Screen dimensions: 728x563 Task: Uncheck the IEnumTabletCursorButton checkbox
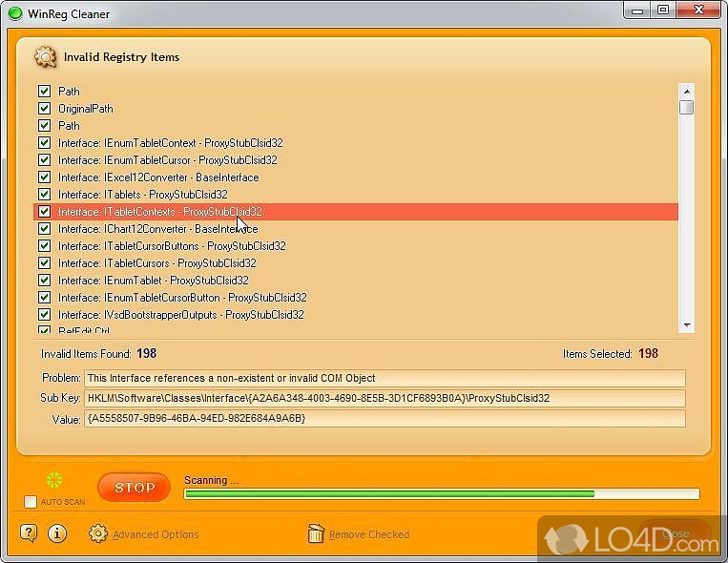[45, 298]
